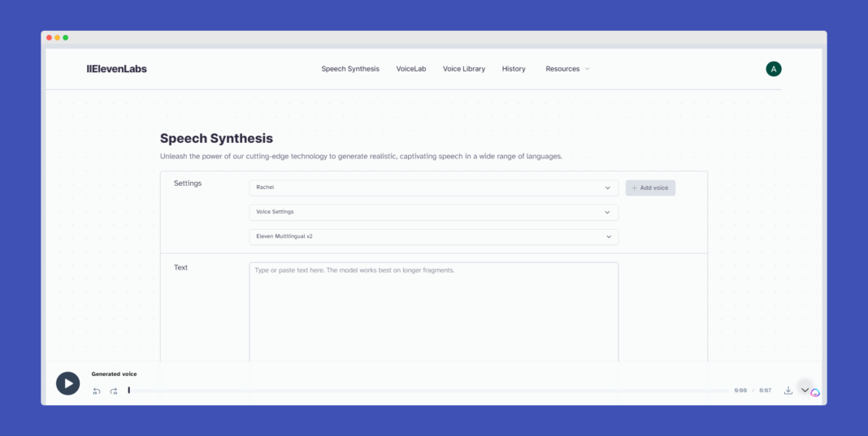Click the rewind audio icon
The width and height of the screenshot is (868, 436).
[97, 391]
